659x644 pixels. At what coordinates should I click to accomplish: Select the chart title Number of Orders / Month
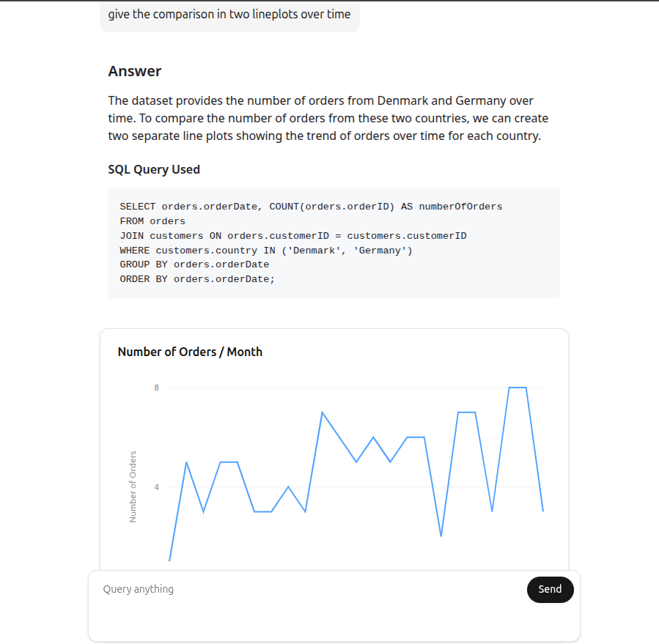click(x=190, y=352)
